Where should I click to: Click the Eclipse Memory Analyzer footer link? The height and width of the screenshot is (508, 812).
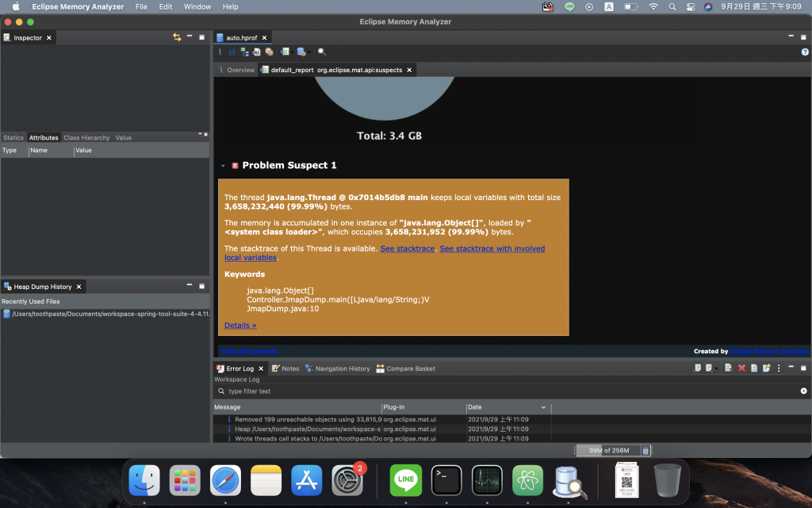coord(769,351)
